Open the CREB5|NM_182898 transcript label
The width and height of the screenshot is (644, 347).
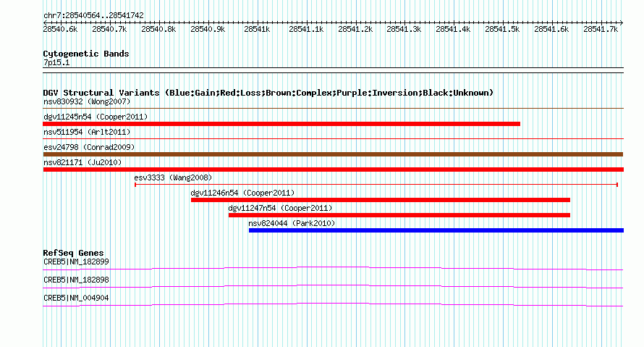(77, 280)
